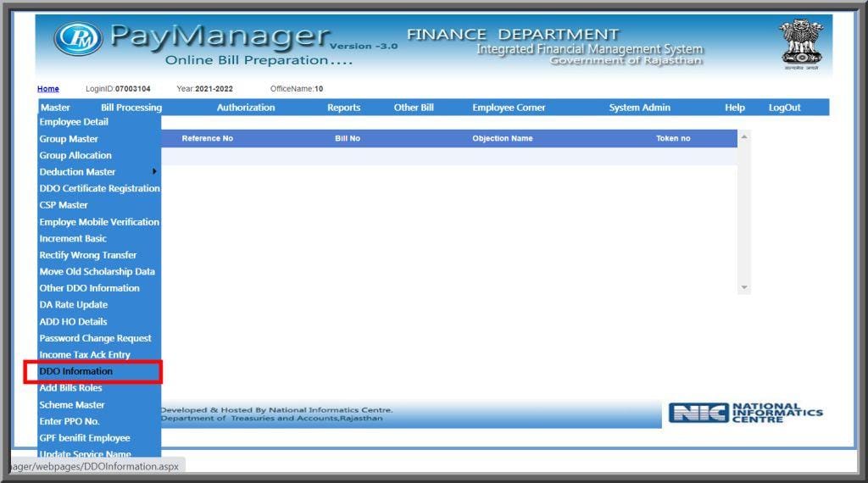Select Group Master menu entry

point(69,139)
